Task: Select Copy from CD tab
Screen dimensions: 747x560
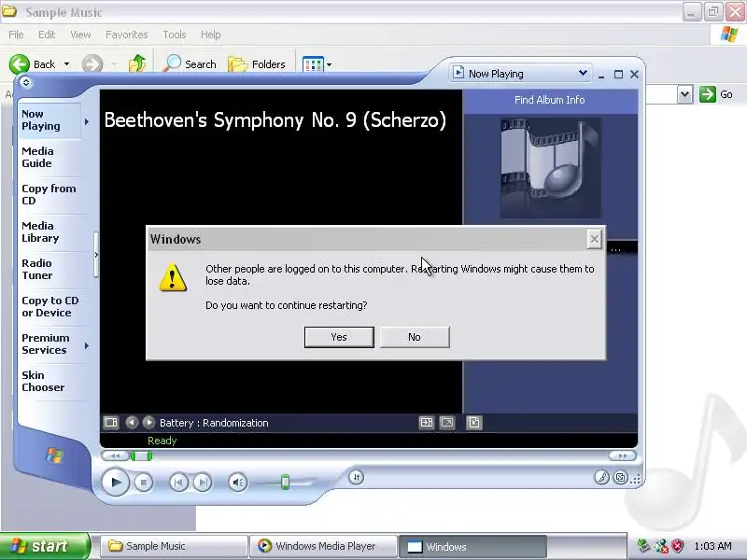Action: click(x=49, y=194)
